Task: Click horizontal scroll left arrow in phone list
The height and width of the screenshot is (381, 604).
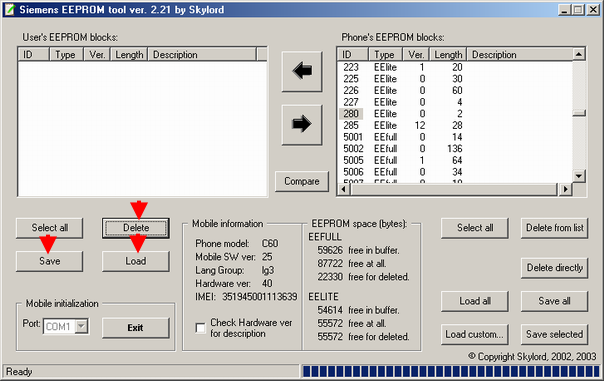Action: coord(344,189)
